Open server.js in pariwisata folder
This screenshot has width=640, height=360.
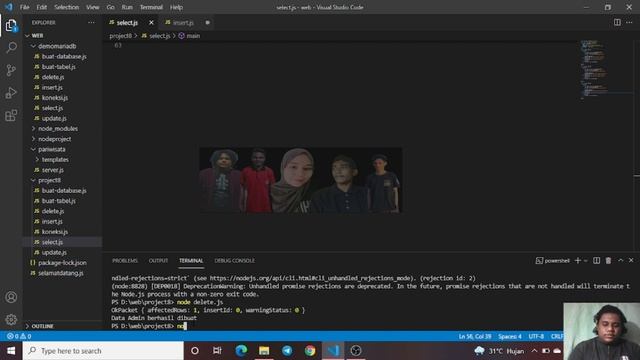(x=53, y=170)
